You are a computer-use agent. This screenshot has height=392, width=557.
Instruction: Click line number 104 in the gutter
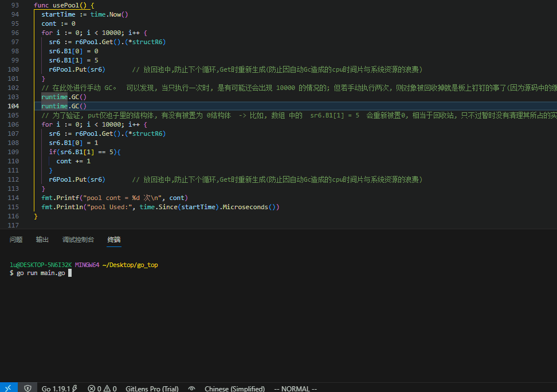coord(14,106)
